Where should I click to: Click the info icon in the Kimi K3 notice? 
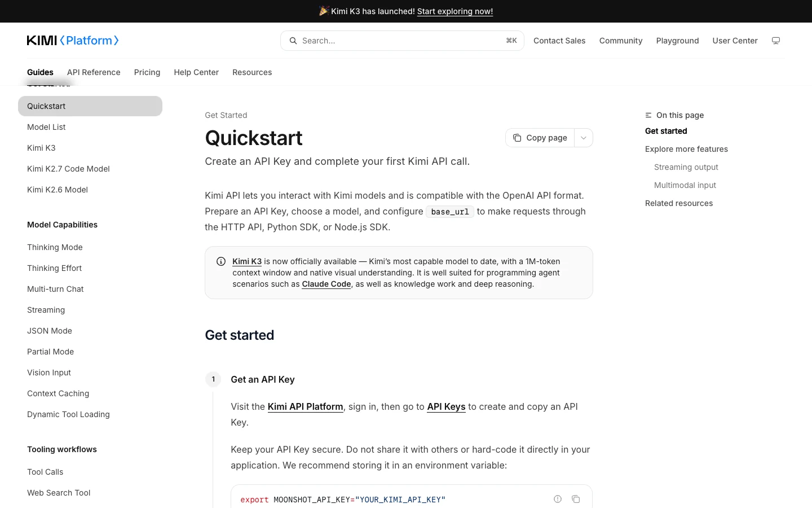coord(221,261)
